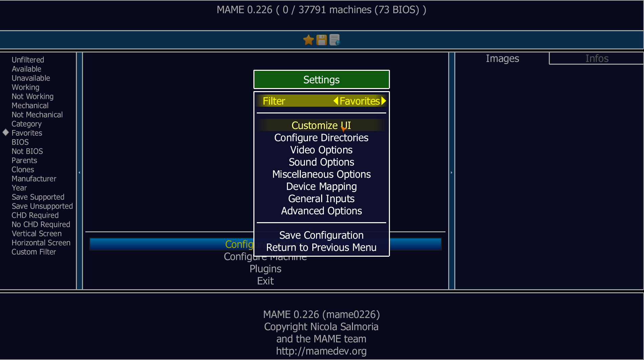The image size is (644, 360).
Task: Click the document list toolbar icon
Action: (x=335, y=40)
